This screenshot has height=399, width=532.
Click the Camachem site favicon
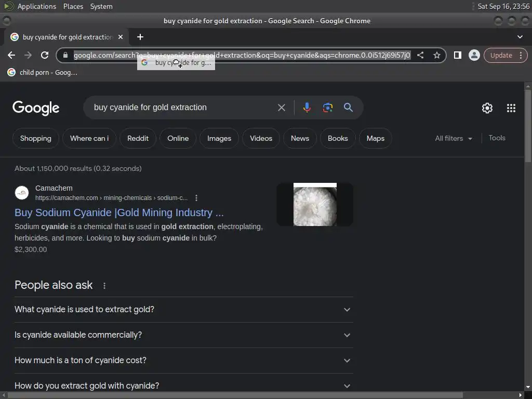22,193
